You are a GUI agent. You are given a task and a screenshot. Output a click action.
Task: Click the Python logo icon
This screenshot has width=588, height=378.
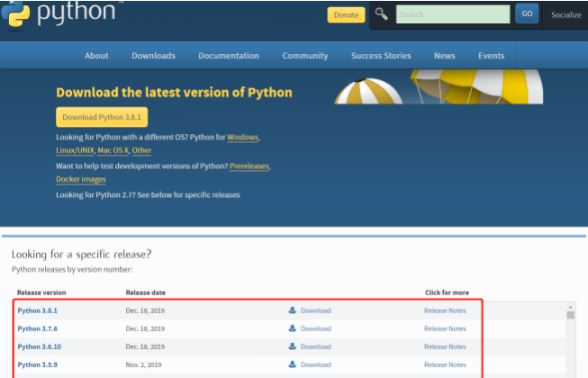pos(15,13)
